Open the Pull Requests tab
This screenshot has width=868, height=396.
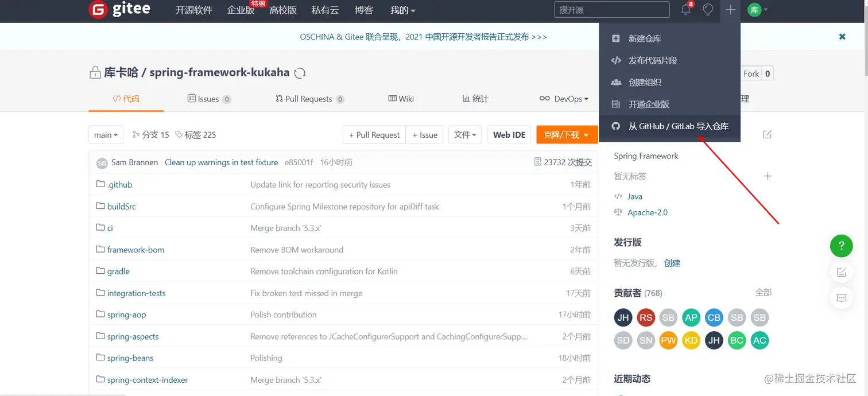[310, 99]
